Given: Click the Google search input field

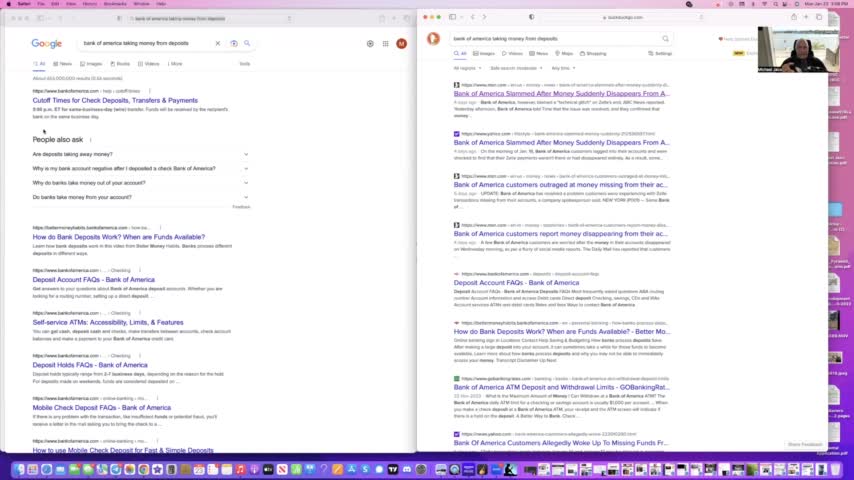Looking at the screenshot, I should click(x=146, y=43).
